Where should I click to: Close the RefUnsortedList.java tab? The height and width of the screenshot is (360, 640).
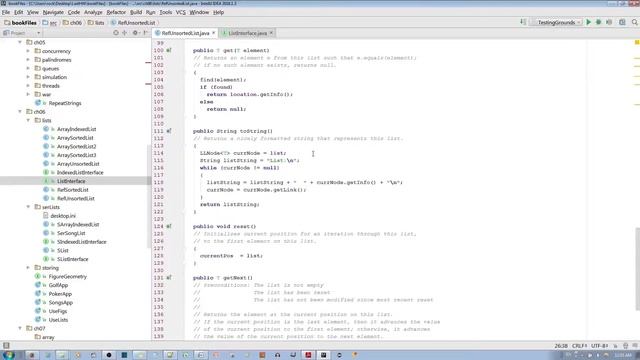point(213,33)
